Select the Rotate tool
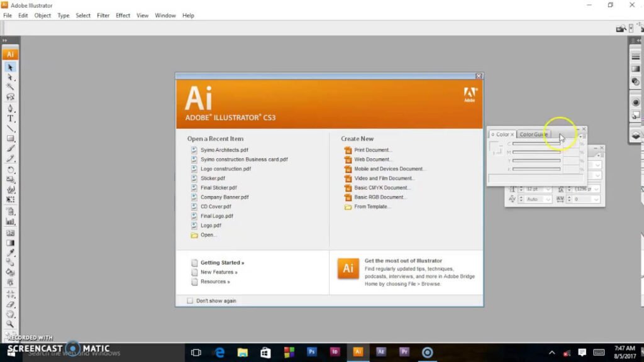The height and width of the screenshot is (362, 644). 10,170
